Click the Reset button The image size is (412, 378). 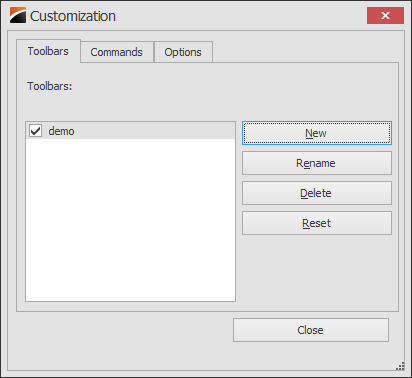(317, 223)
